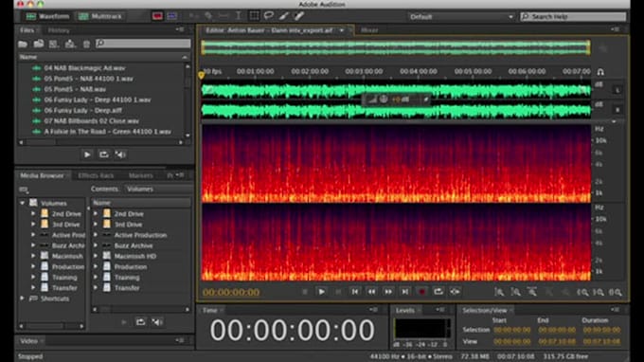Toggle Loop Playback in Media Browser
The height and width of the screenshot is (362, 644).
coord(140,322)
